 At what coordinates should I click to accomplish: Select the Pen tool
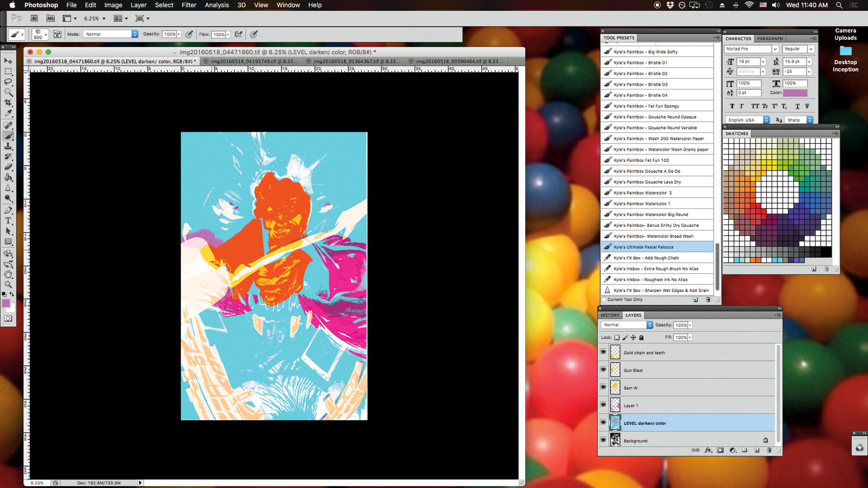[8, 210]
